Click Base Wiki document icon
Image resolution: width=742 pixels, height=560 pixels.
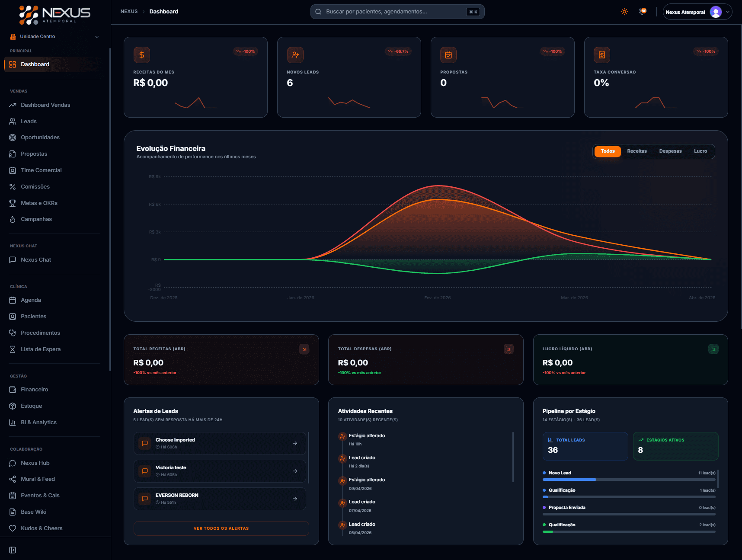click(x=13, y=512)
